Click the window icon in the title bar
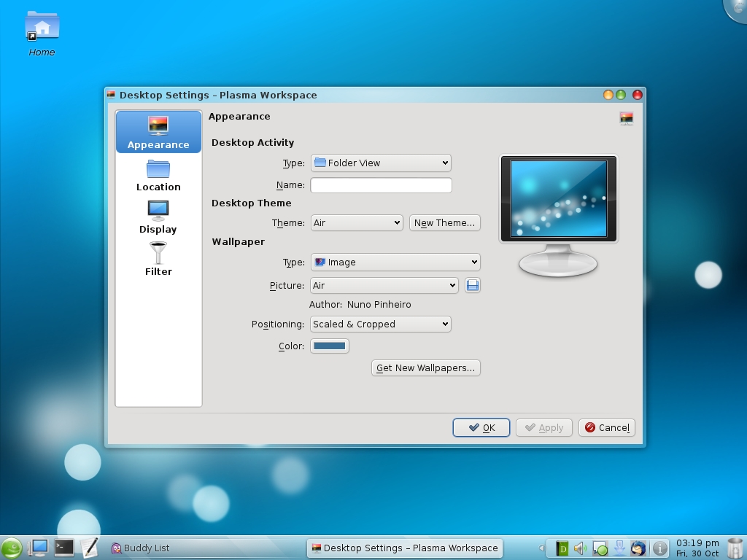This screenshot has width=747, height=560. click(111, 95)
